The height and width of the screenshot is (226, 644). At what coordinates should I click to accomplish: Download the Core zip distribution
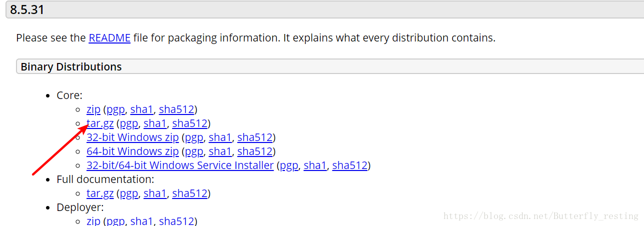point(93,109)
